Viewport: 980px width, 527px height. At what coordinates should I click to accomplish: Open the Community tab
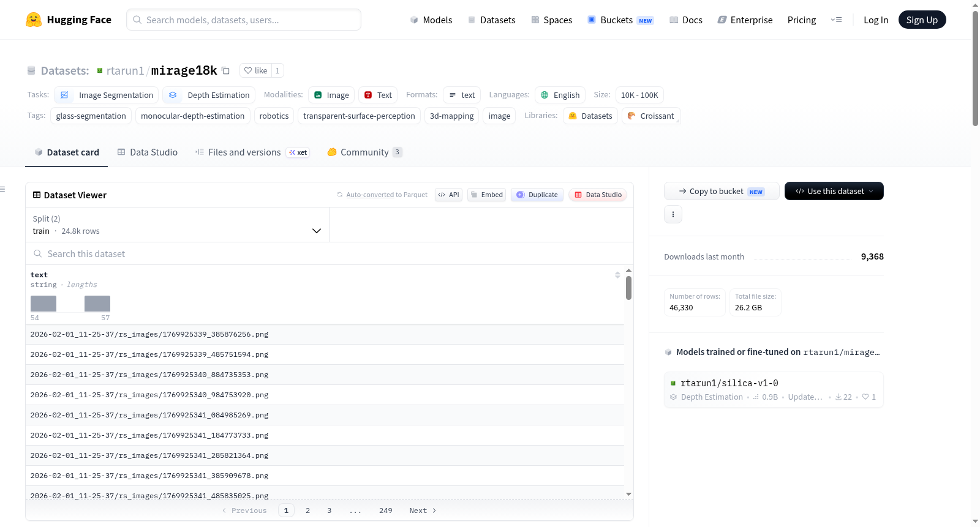[364, 152]
